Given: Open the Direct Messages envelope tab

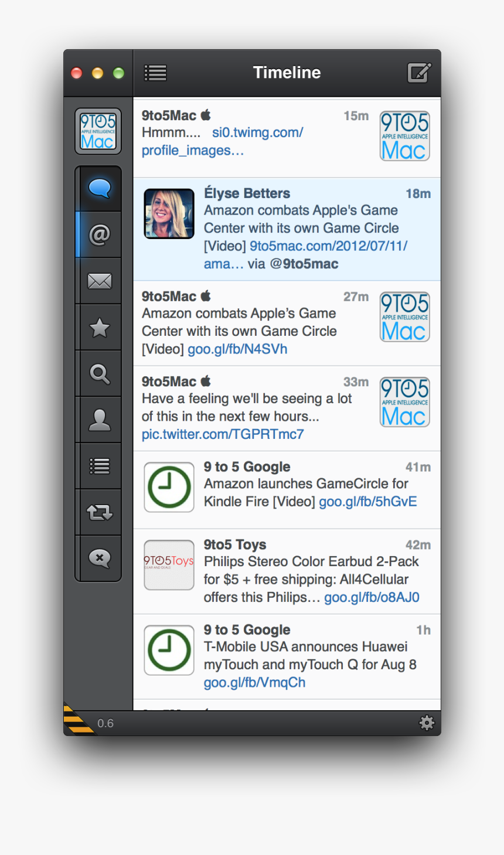Looking at the screenshot, I should tap(99, 281).
